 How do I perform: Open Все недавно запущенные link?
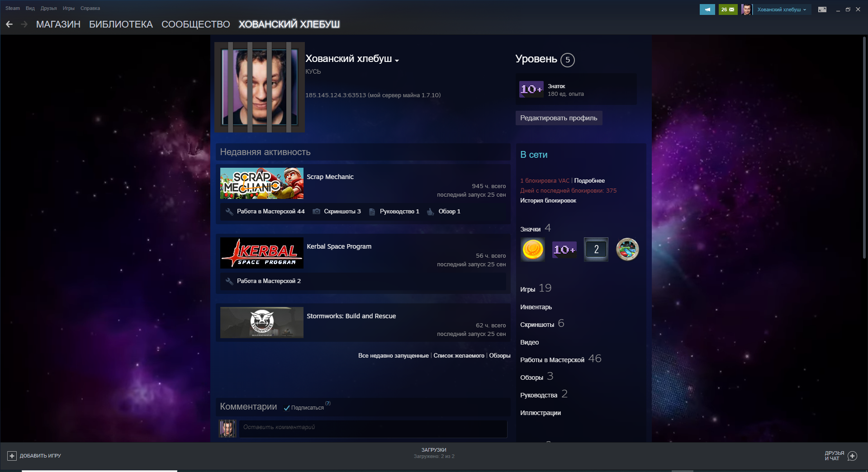[x=394, y=356]
